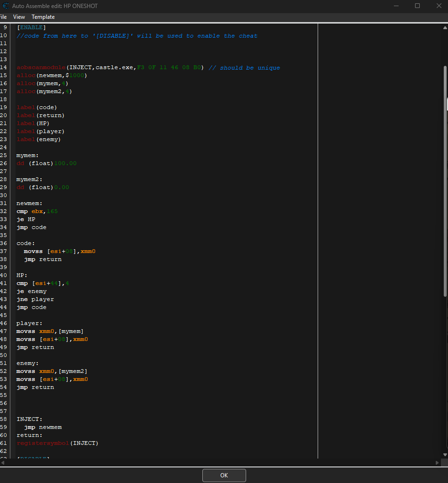The height and width of the screenshot is (483, 448).
Task: Click the 'movss xmm0,[mymem2]' line
Action: [52, 371]
